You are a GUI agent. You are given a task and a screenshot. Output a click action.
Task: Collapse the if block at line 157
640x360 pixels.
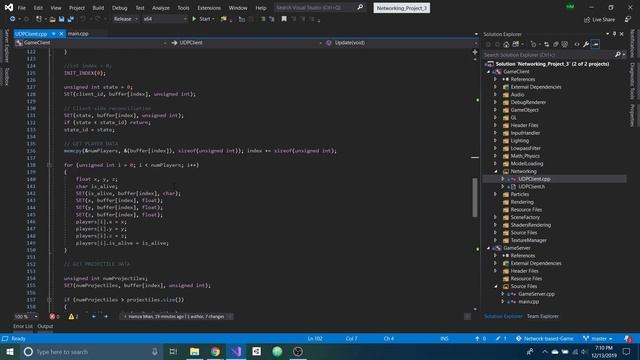coord(49,300)
